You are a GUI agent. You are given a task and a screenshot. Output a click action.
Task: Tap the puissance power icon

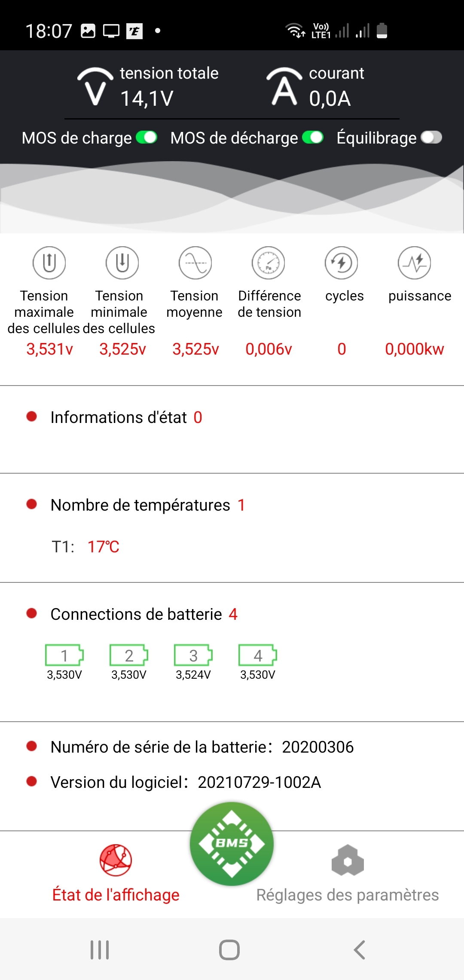pyautogui.click(x=415, y=263)
